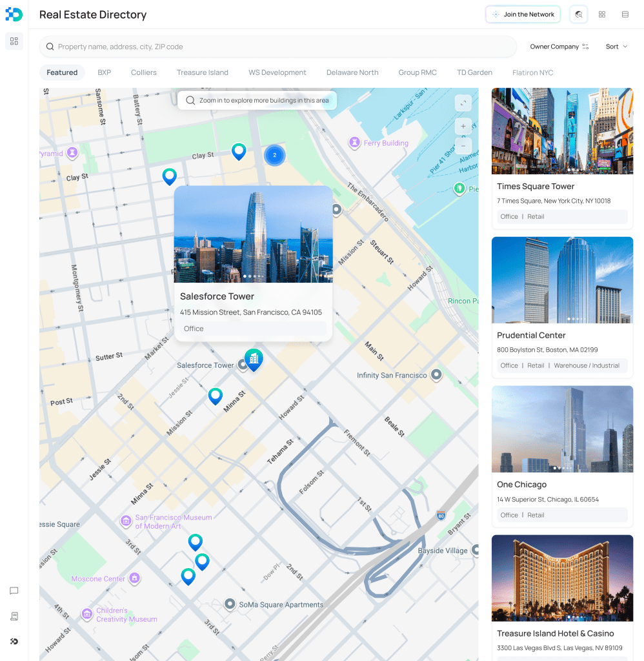This screenshot has height=661, width=644.
Task: Open the Sort dropdown
Action: pos(616,46)
